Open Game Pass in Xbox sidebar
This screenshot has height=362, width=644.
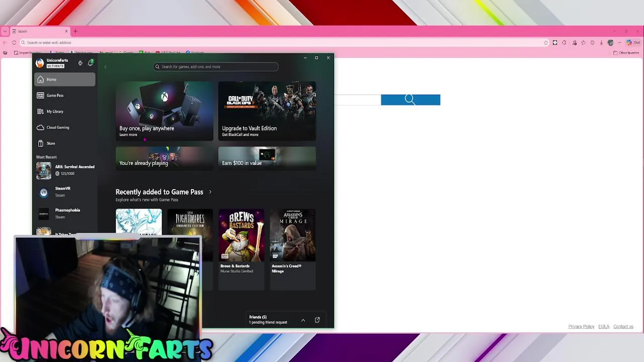64,96
